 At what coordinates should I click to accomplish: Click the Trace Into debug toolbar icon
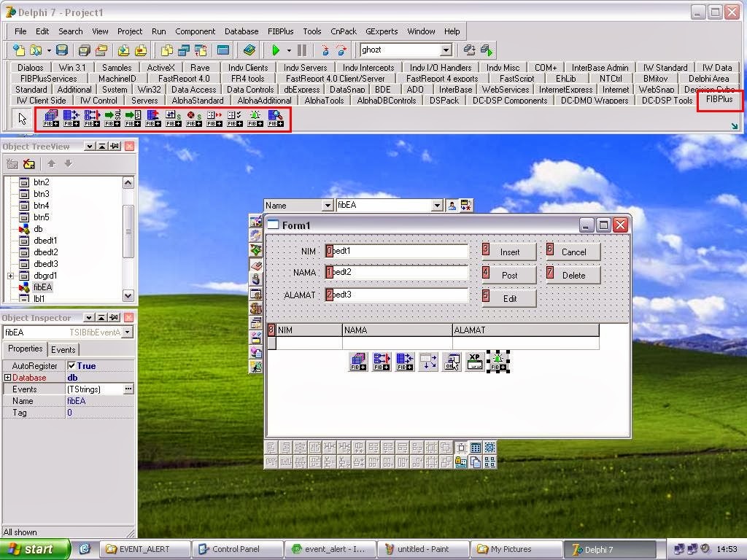[325, 50]
